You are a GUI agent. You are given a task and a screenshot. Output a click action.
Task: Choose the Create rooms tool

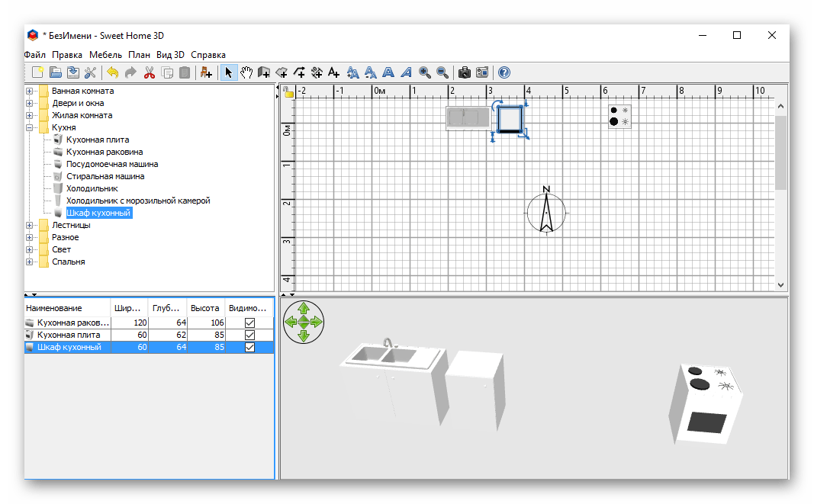click(x=282, y=72)
